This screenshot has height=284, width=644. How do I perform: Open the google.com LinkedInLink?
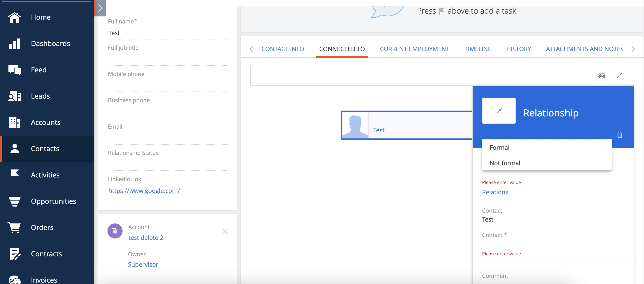coord(144,191)
